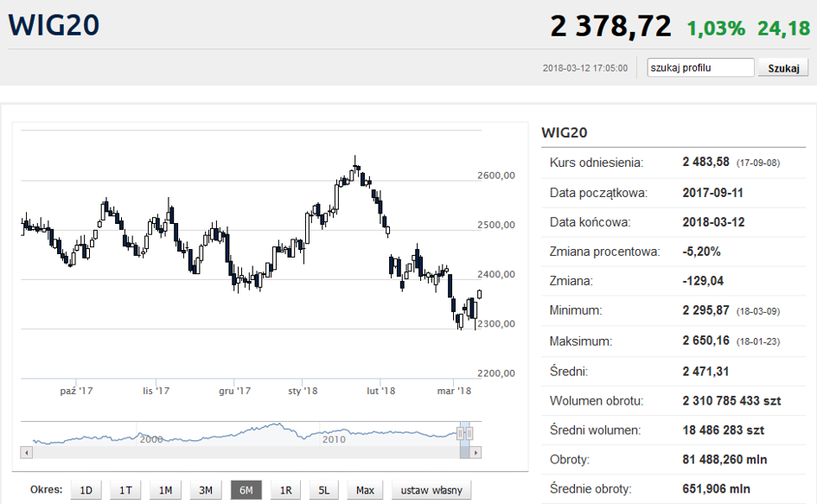Display the Max time range
This screenshot has height=504, width=817.
pyautogui.click(x=365, y=490)
